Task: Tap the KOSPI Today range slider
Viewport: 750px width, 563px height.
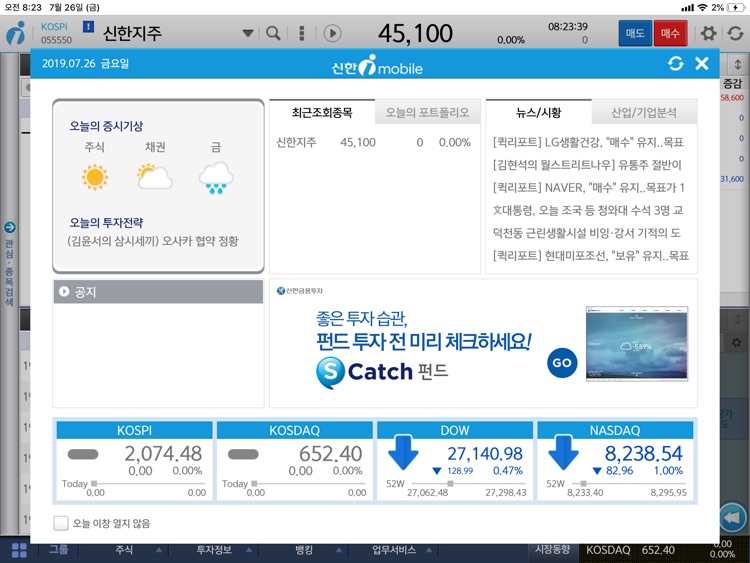Action: (148, 484)
